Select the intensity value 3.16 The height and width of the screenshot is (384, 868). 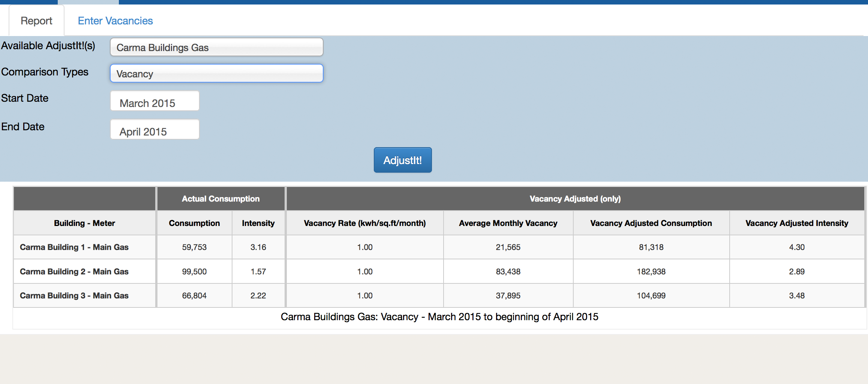pyautogui.click(x=258, y=247)
